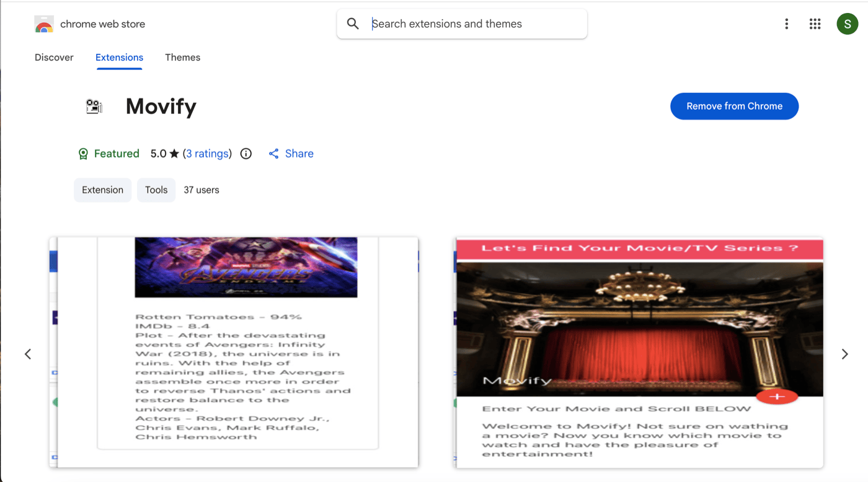Open the Google apps grid

click(815, 24)
